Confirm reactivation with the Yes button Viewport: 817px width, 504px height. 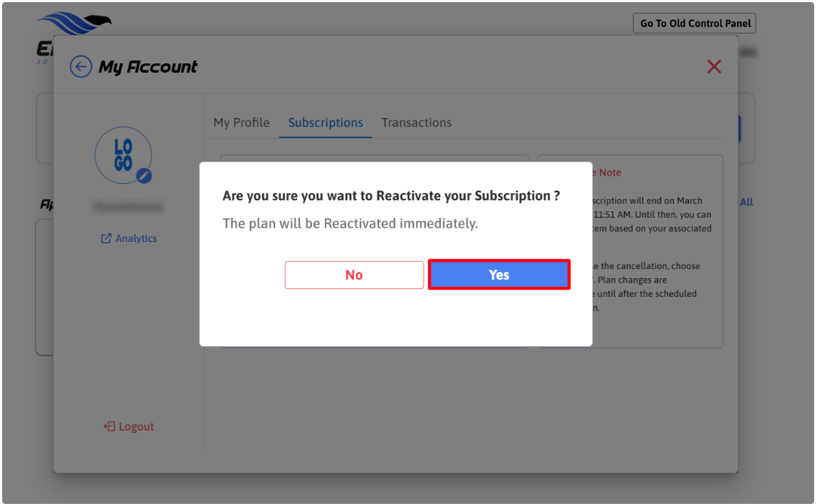(x=499, y=275)
